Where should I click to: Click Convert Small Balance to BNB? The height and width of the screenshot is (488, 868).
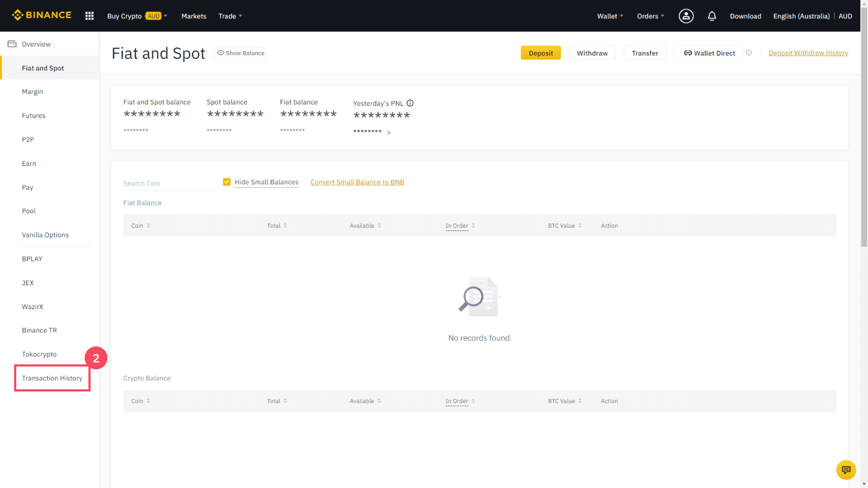[357, 182]
